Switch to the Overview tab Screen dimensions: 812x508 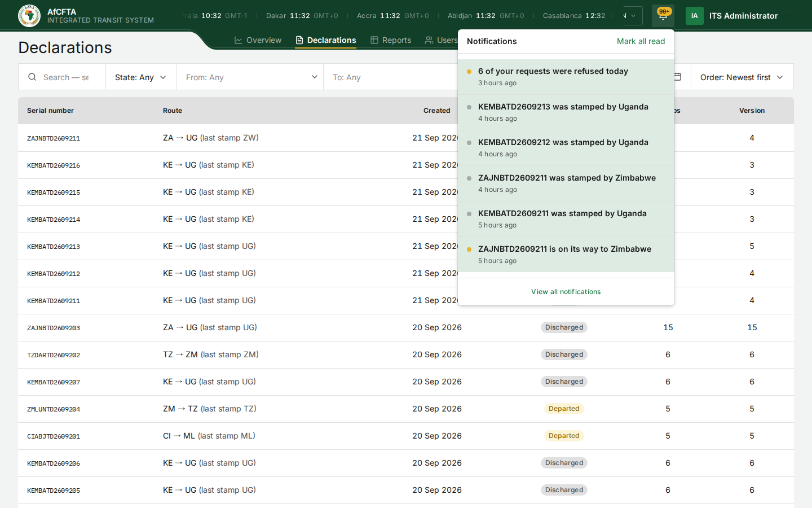258,40
